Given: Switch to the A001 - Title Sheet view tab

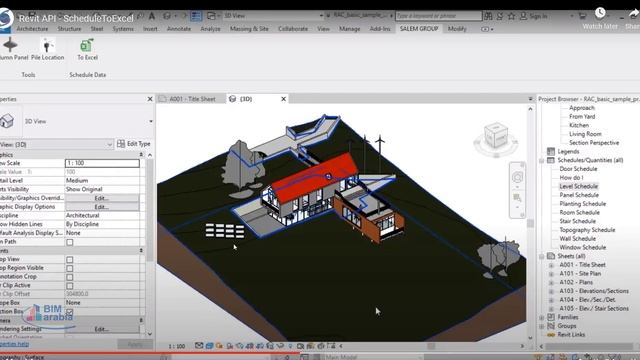Looking at the screenshot, I should pos(191,99).
